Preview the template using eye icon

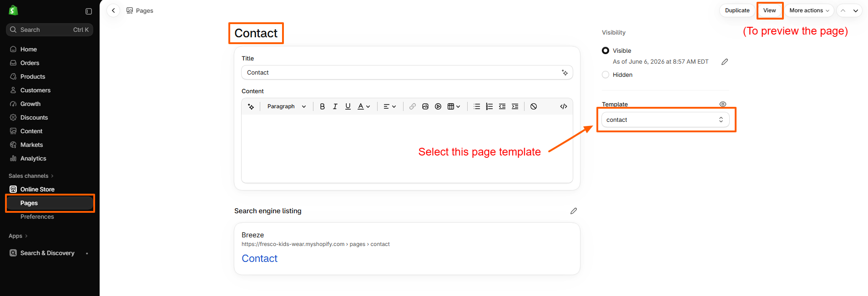[723, 104]
